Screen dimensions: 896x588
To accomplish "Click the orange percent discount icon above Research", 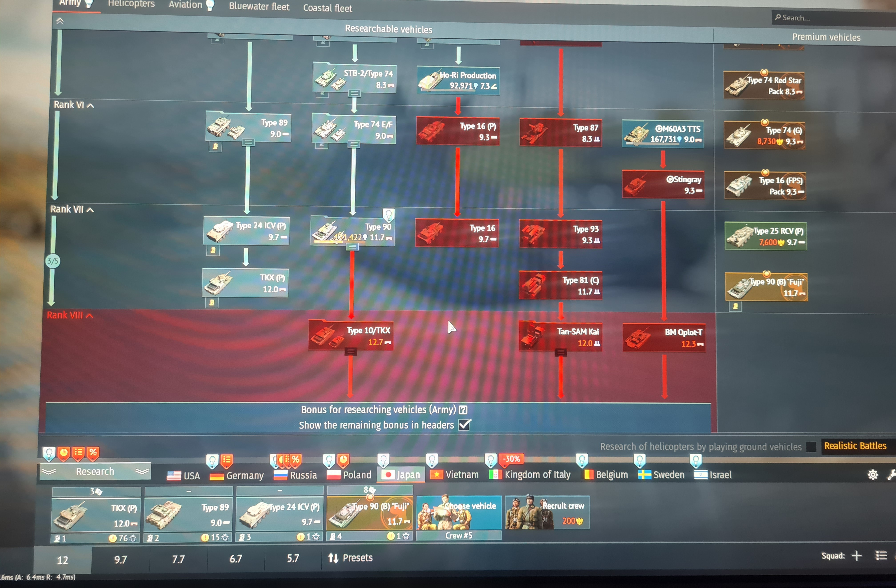I will click(x=93, y=453).
